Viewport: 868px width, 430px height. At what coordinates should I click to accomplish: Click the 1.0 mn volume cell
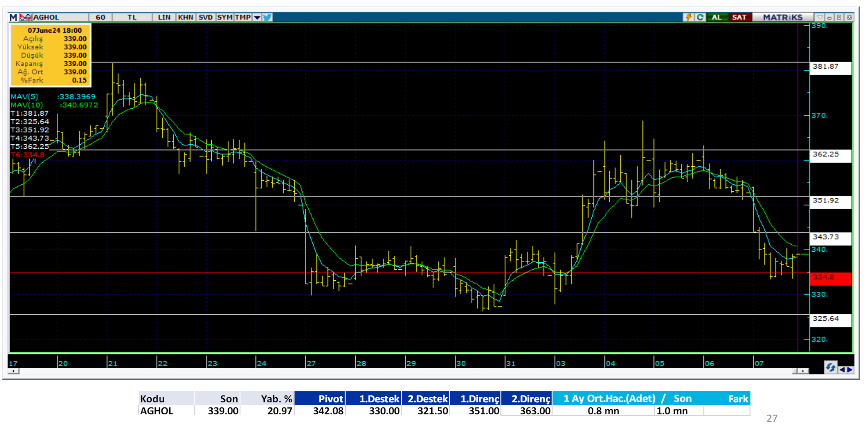679,411
